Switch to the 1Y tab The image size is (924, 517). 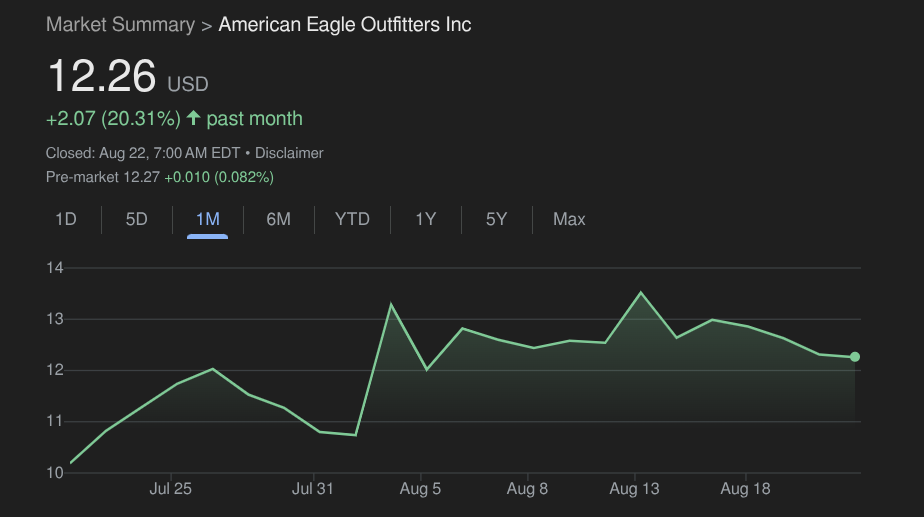point(426,219)
